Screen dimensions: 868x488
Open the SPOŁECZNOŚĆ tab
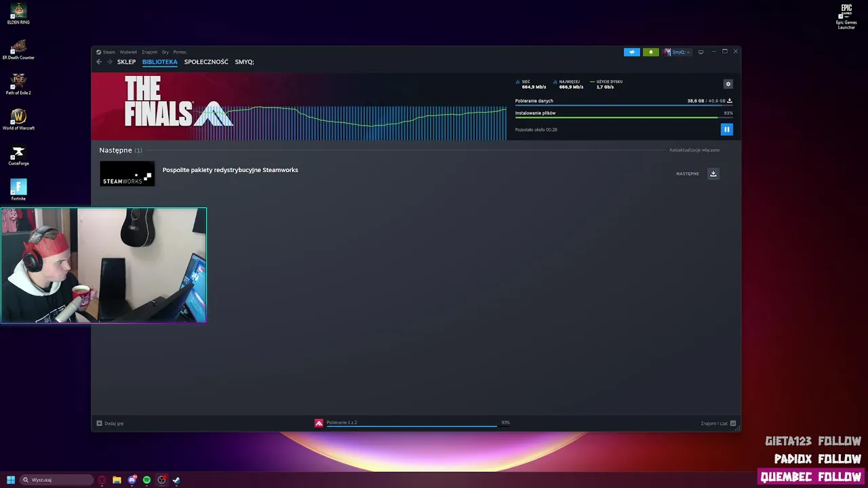(x=206, y=62)
